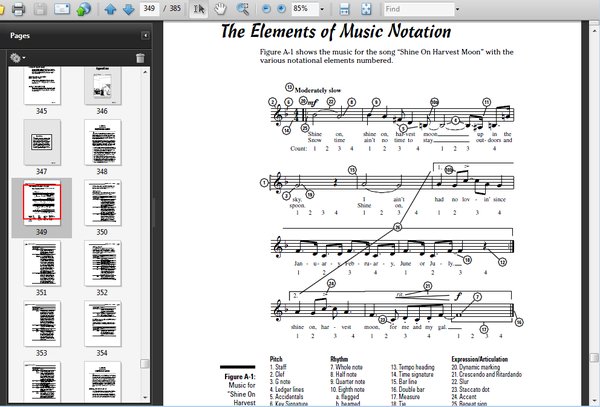Viewport: 600px width, 407px height.
Task: Click the heading 'The Elements of Music Notation'
Action: tap(336, 31)
